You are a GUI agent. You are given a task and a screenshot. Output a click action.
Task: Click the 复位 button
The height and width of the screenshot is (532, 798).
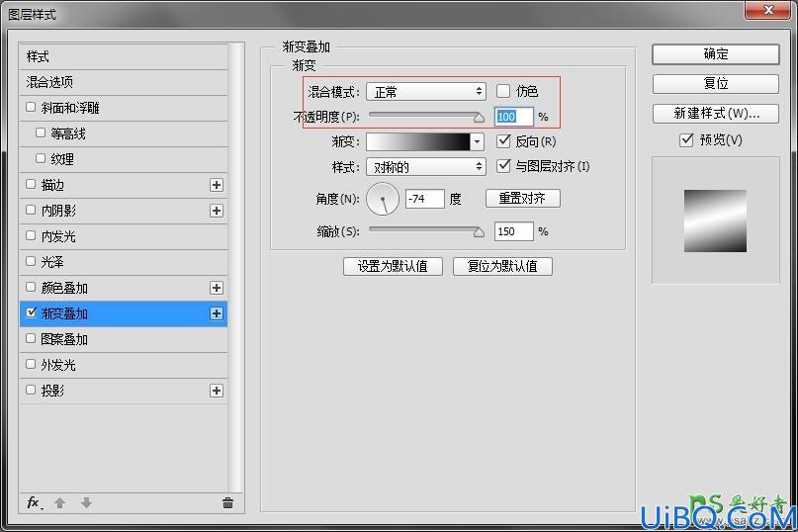pyautogui.click(x=716, y=83)
